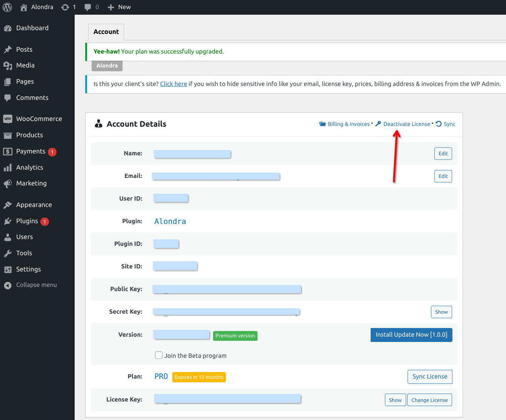Click here to hide sensitive client info

173,84
